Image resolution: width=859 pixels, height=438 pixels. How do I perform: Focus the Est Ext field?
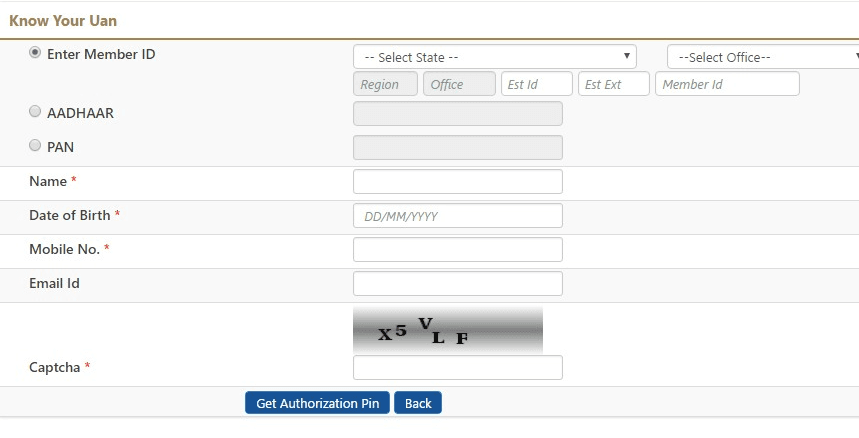click(613, 84)
